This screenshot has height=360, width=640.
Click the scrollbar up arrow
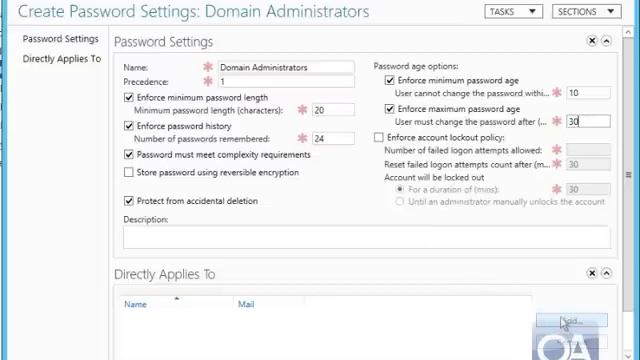(628, 31)
